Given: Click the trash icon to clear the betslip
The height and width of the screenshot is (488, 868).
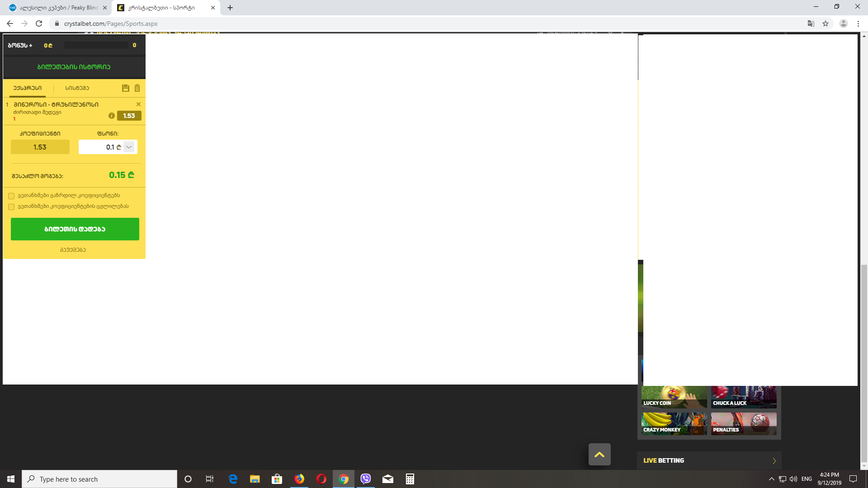Looking at the screenshot, I should click(137, 88).
